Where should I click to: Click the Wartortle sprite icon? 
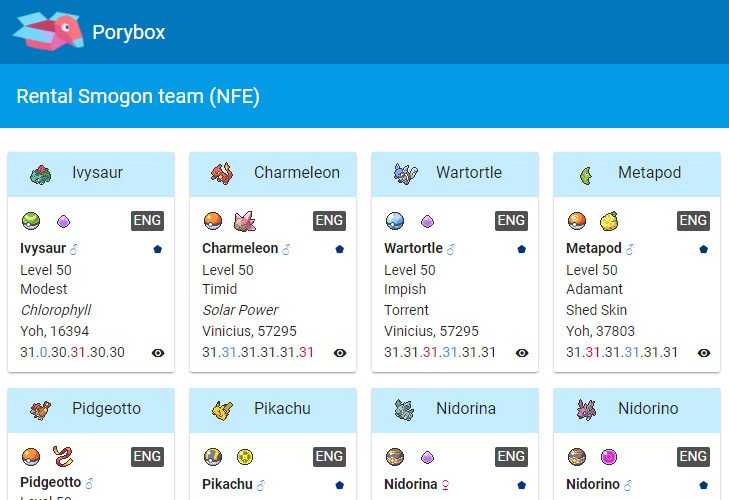(x=404, y=173)
